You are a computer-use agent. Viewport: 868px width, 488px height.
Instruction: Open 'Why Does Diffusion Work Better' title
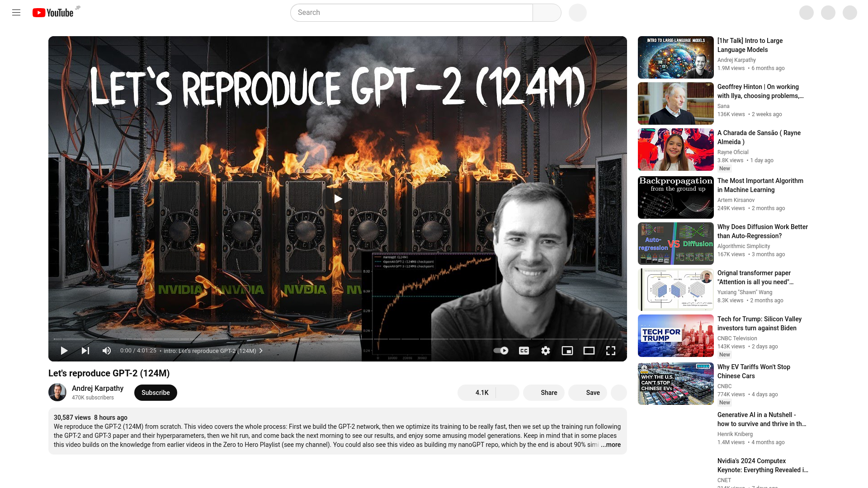click(x=763, y=231)
